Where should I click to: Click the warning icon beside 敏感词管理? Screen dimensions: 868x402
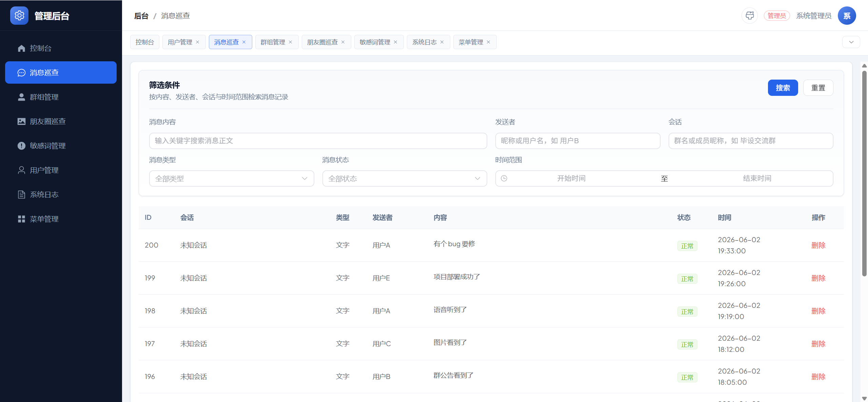[21, 146]
